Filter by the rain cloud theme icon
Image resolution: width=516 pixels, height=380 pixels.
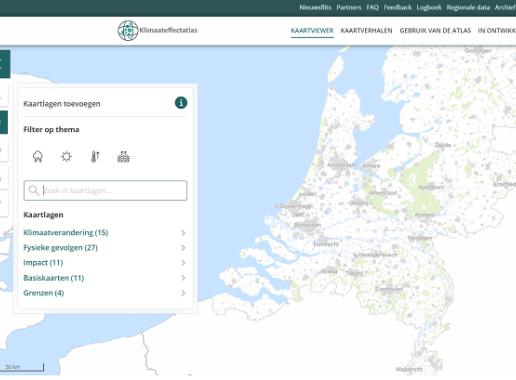point(38,156)
